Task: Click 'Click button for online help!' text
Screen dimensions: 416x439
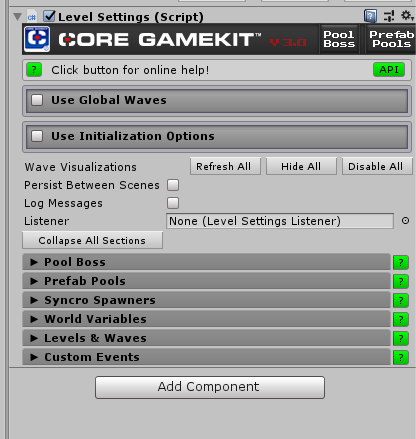Action: 130,70
